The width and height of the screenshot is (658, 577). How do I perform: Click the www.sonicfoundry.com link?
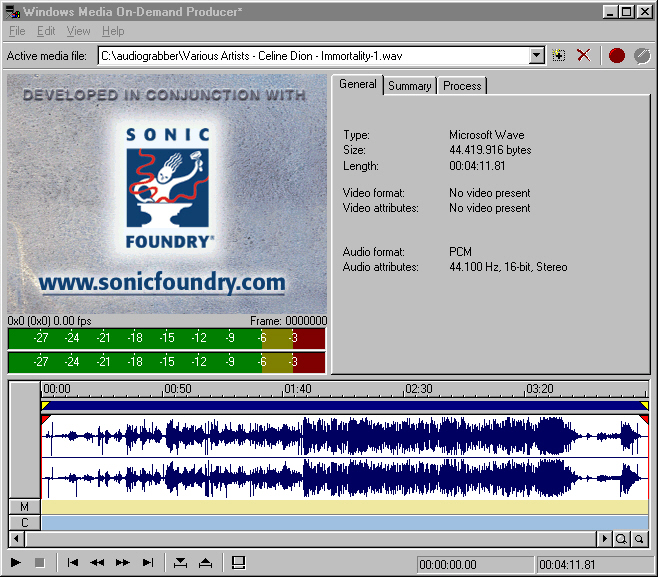point(162,282)
